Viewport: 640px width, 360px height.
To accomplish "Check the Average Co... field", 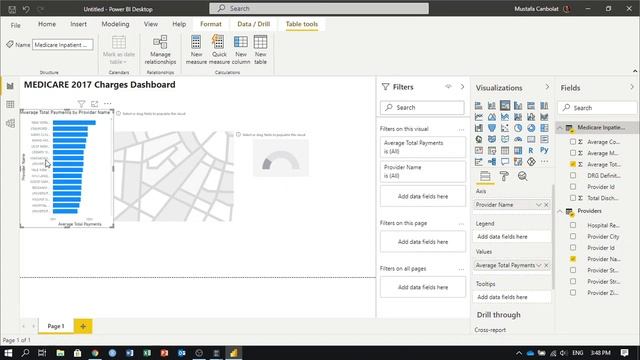I will pyautogui.click(x=573, y=142).
